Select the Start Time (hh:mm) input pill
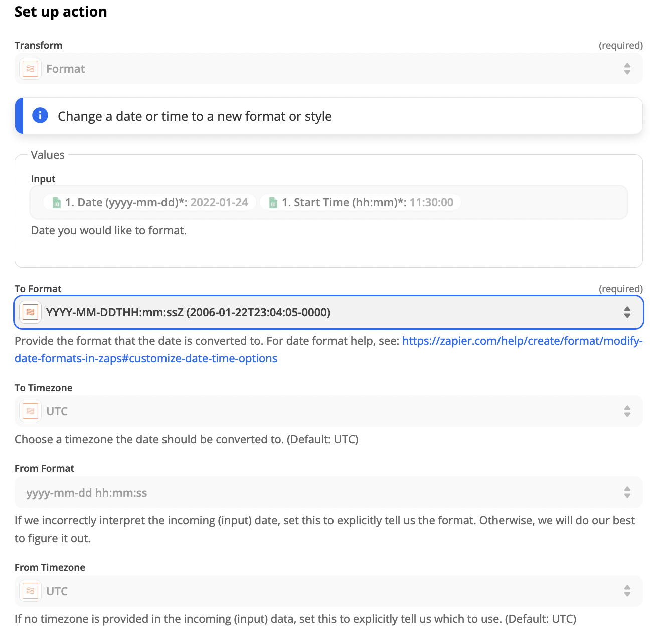Viewport: 665px width, 644px height. 361,202
